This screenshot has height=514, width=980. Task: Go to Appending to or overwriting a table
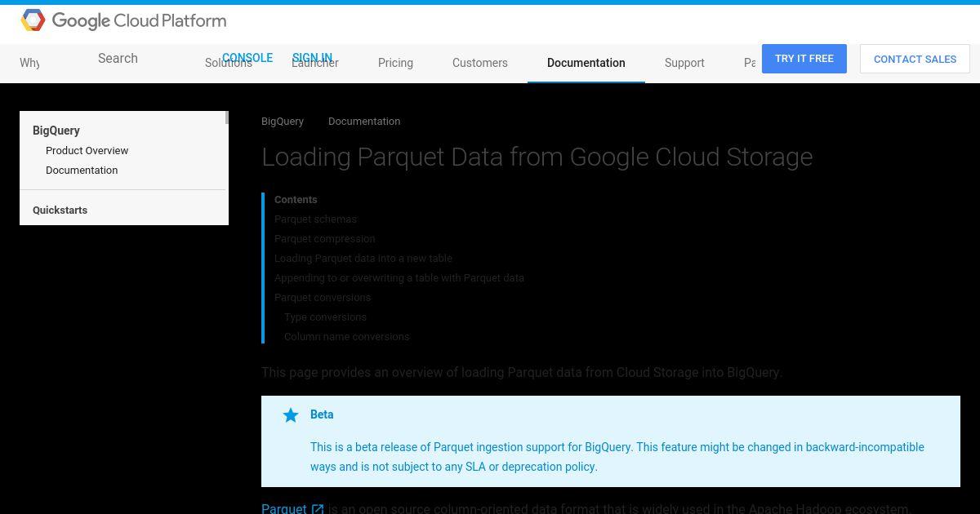click(399, 277)
